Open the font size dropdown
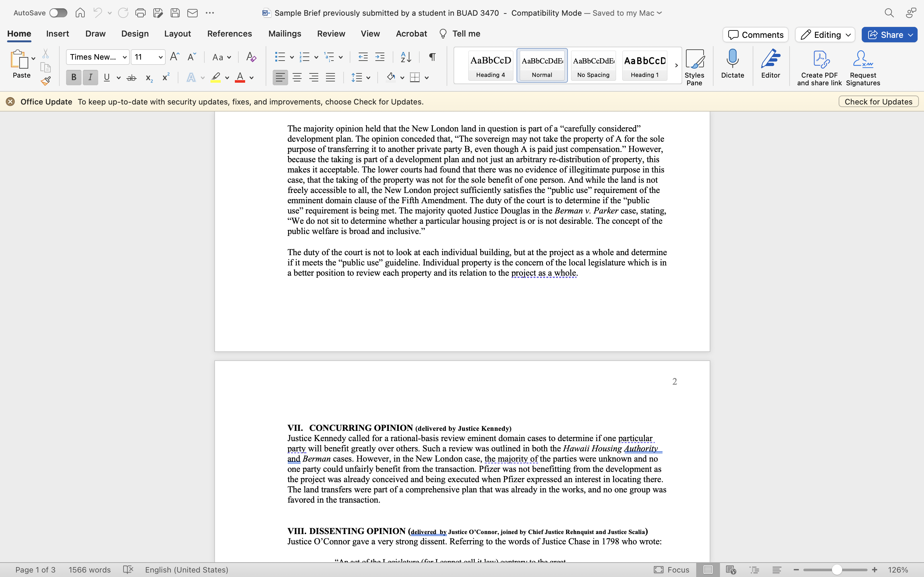Image resolution: width=924 pixels, height=577 pixels. (x=161, y=57)
